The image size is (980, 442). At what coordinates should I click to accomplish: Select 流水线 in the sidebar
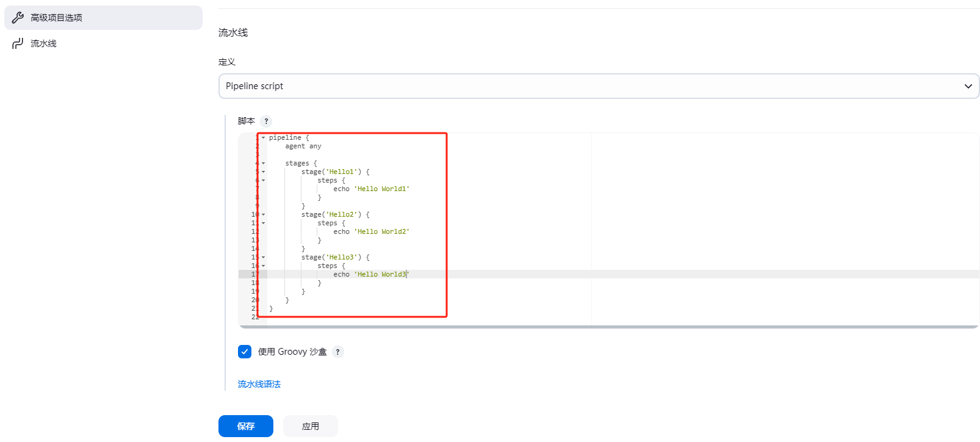coord(103,43)
